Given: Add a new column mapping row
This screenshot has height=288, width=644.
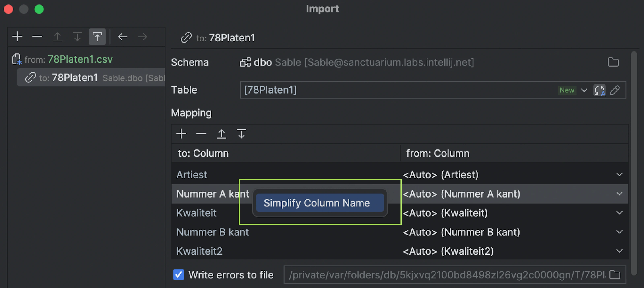Looking at the screenshot, I should tap(181, 134).
